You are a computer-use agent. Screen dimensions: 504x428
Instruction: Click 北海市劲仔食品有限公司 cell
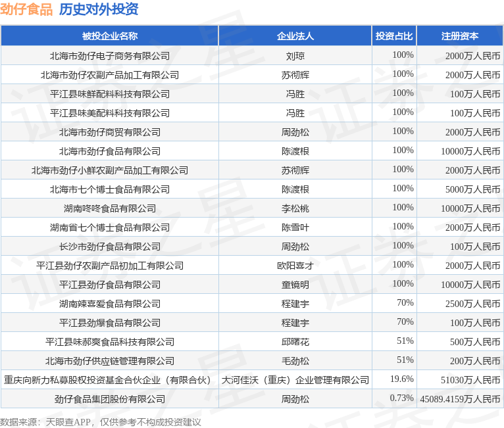pos(110,151)
